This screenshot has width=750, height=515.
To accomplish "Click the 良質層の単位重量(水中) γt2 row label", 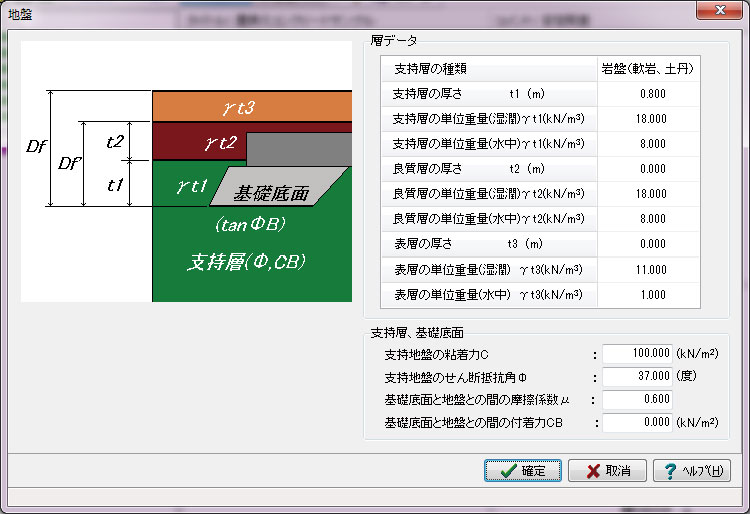I will click(489, 219).
